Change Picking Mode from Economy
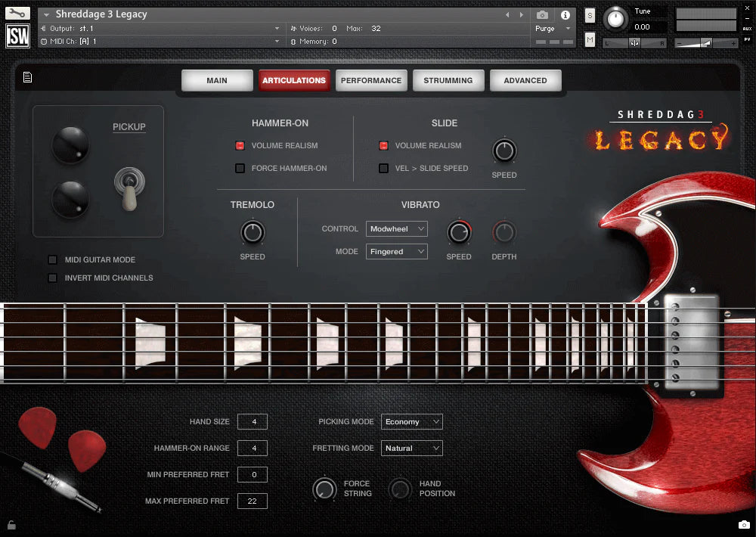Viewport: 756px width, 537px height. [x=412, y=421]
